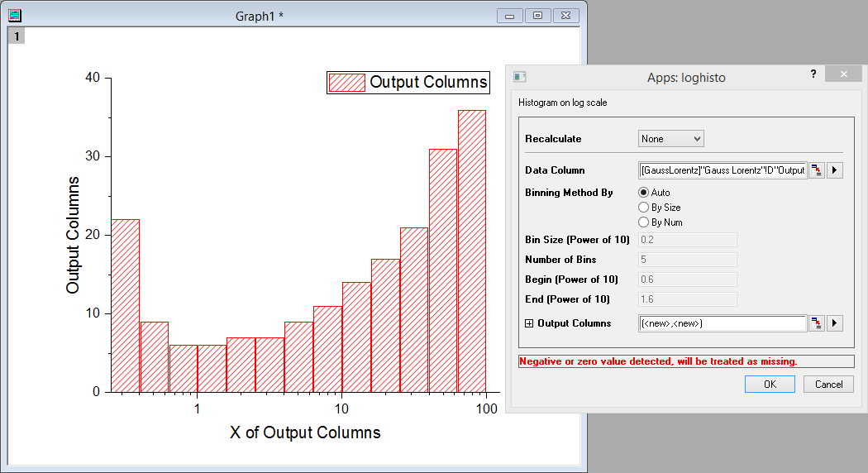Select the X of Output Columns axis title

pyautogui.click(x=305, y=432)
